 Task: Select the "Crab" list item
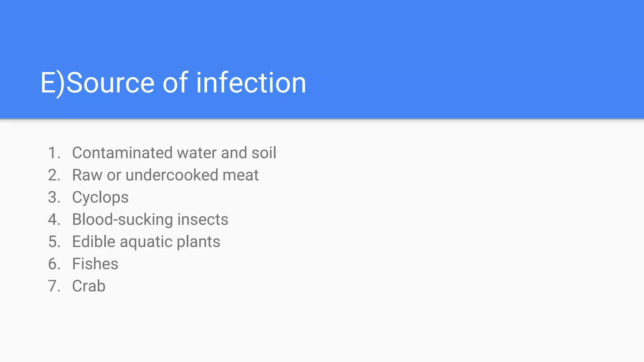tap(89, 286)
